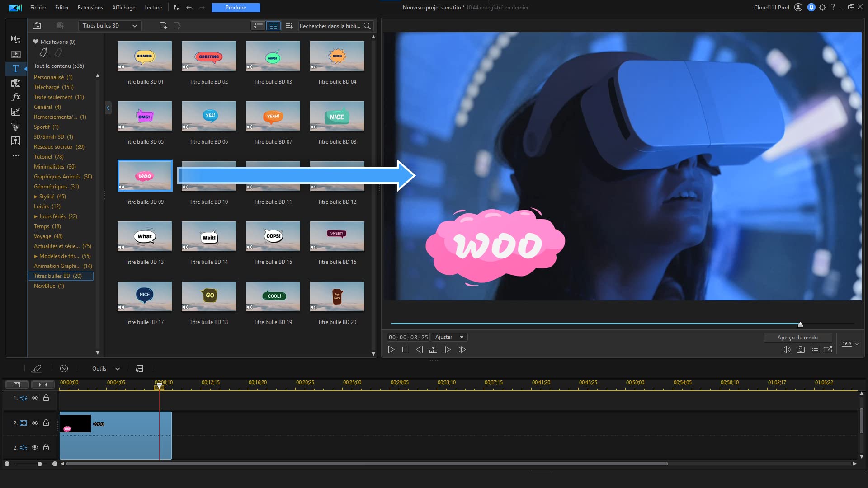The height and width of the screenshot is (488, 868).
Task: Open the Title room in sidebar
Action: point(16,69)
